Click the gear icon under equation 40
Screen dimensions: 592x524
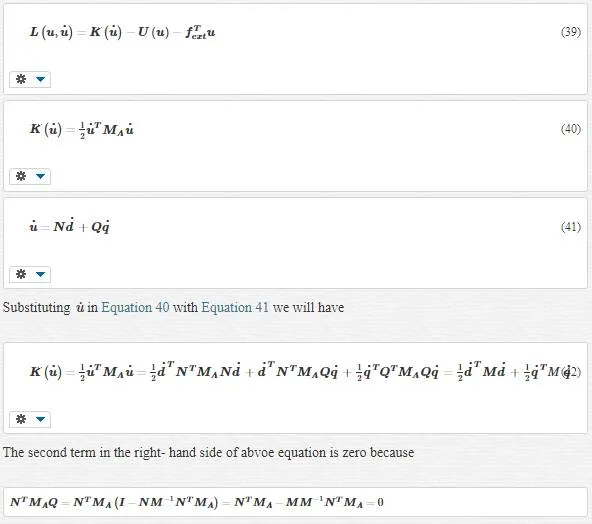coord(21,176)
